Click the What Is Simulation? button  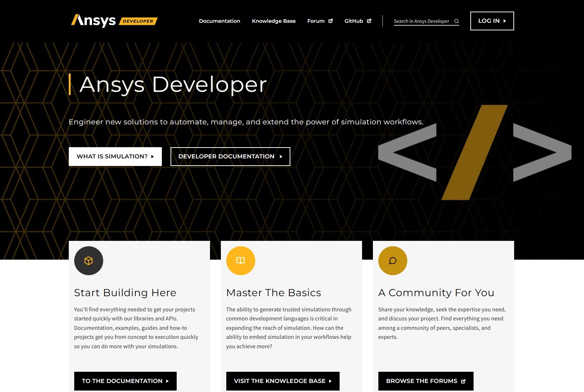click(115, 157)
